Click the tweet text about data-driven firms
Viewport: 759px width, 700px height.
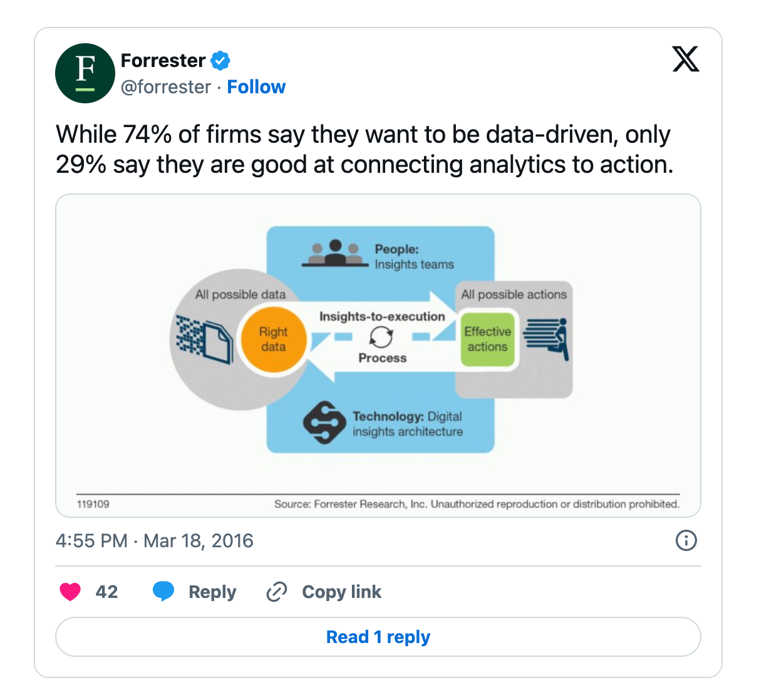pyautogui.click(x=364, y=150)
